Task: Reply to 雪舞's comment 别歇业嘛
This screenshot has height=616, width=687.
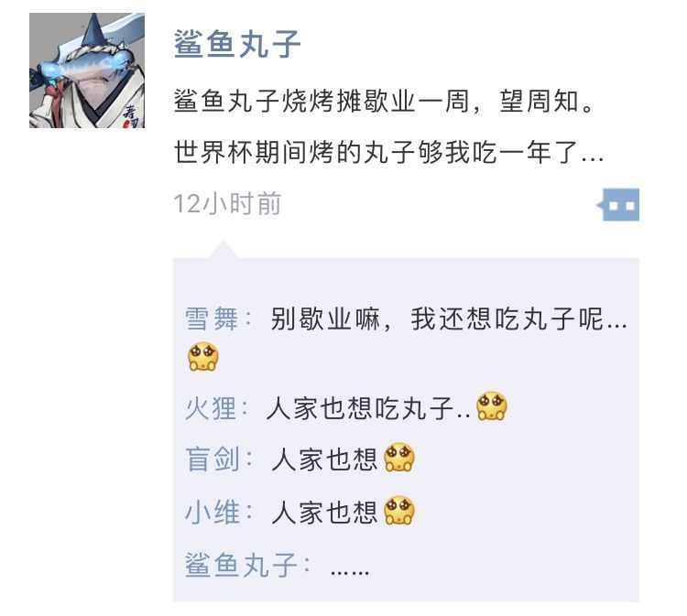Action: (x=449, y=319)
